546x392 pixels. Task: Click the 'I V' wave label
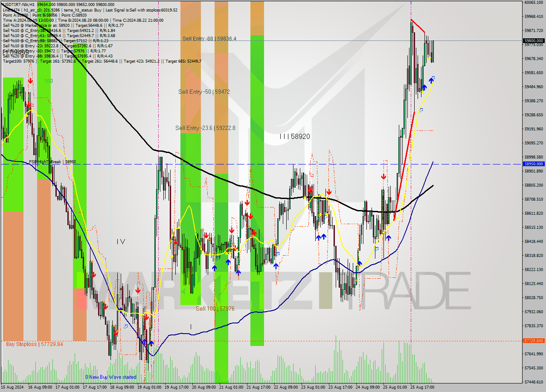click(x=121, y=242)
